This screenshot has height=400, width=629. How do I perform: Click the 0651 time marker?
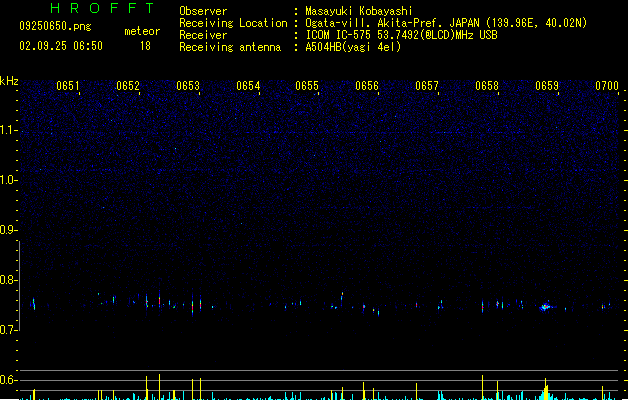coord(68,86)
